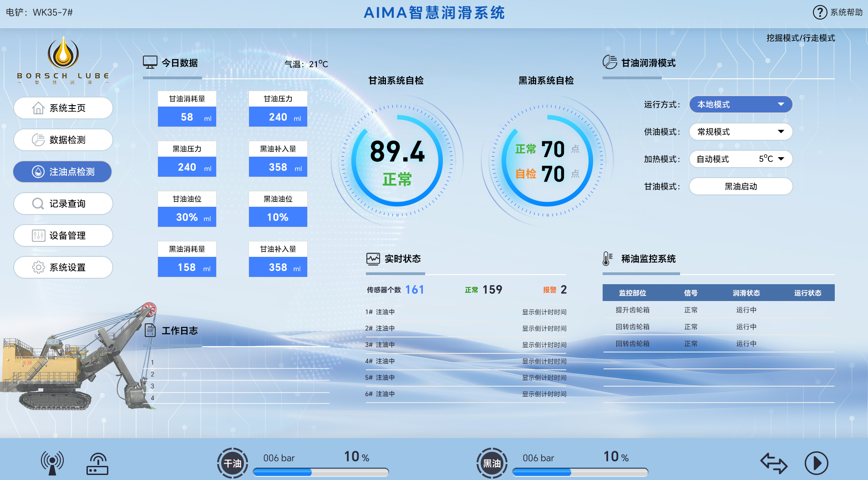This screenshot has width=868, height=480.
Task: Click the 黑油消耗量 158 ml card
Action: click(187, 259)
